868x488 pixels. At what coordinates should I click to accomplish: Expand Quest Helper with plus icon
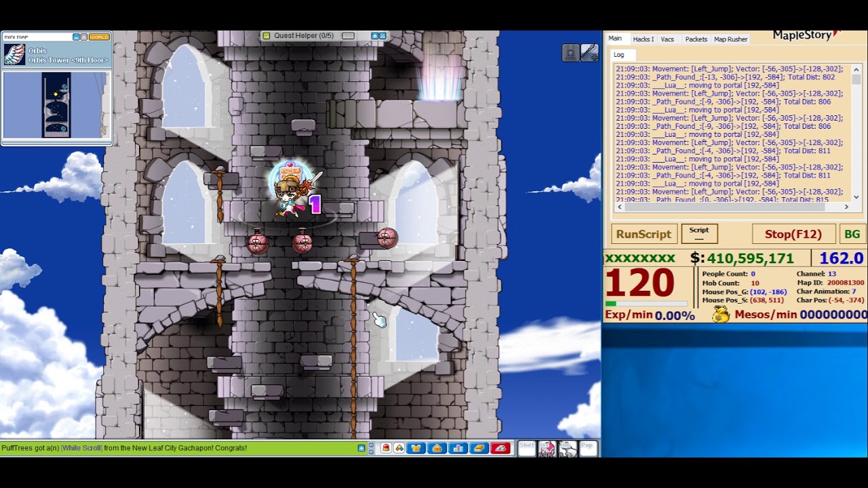(375, 36)
